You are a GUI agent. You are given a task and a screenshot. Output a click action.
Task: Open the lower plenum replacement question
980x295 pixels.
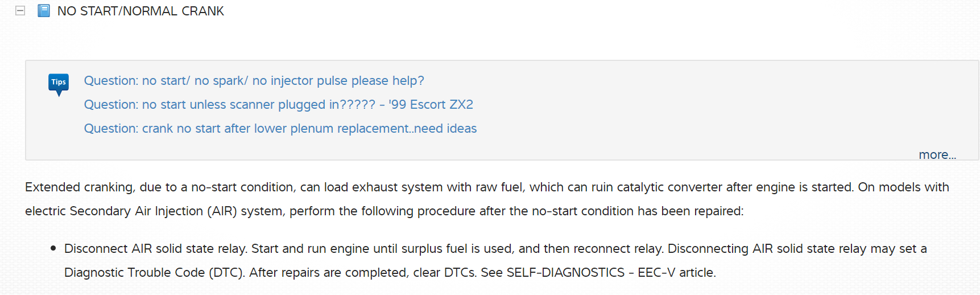280,129
